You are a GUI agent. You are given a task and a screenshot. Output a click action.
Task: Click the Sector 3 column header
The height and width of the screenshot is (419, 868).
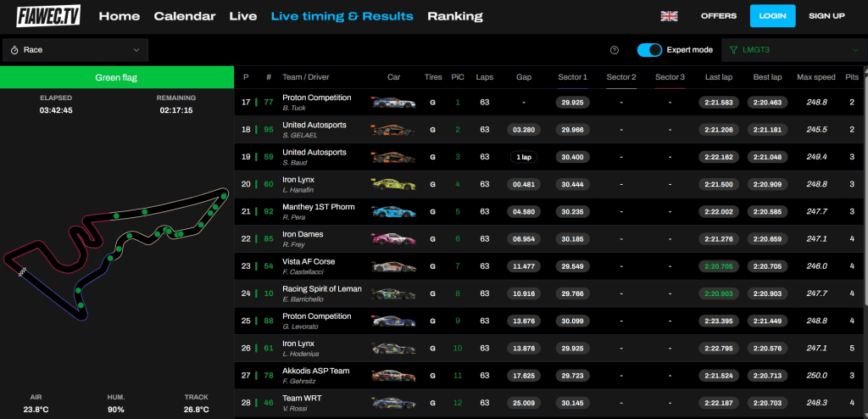670,77
